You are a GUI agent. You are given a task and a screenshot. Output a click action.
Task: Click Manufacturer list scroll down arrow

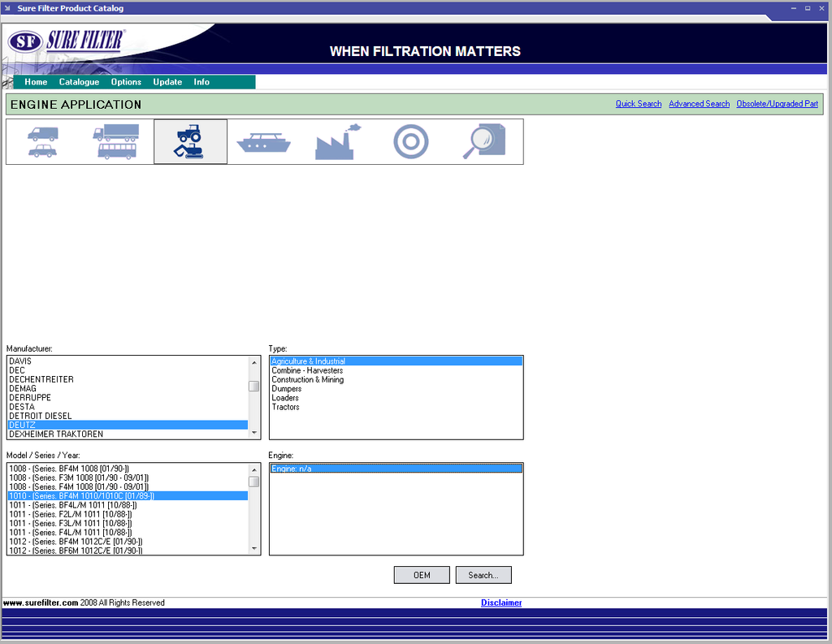tap(254, 433)
